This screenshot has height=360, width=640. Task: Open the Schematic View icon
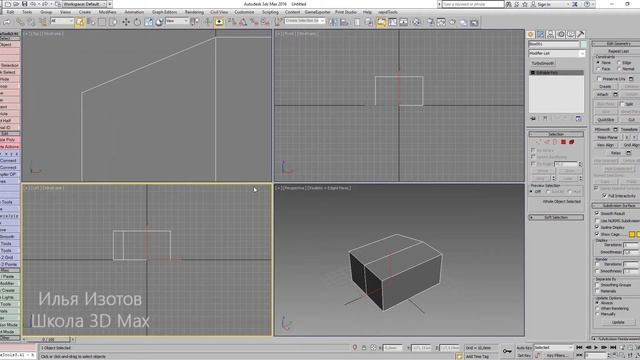[x=403, y=22]
